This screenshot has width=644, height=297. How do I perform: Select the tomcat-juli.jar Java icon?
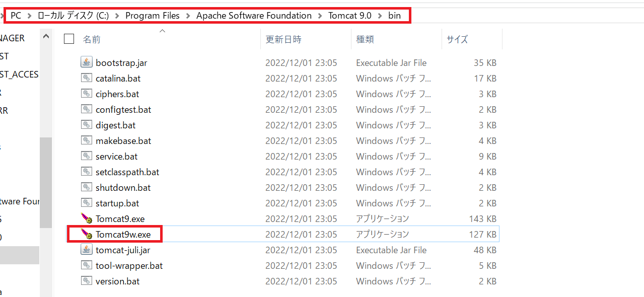tap(87, 250)
